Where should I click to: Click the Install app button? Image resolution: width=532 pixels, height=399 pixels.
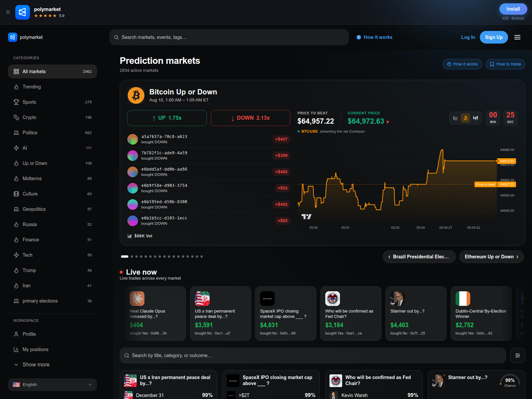point(513,9)
